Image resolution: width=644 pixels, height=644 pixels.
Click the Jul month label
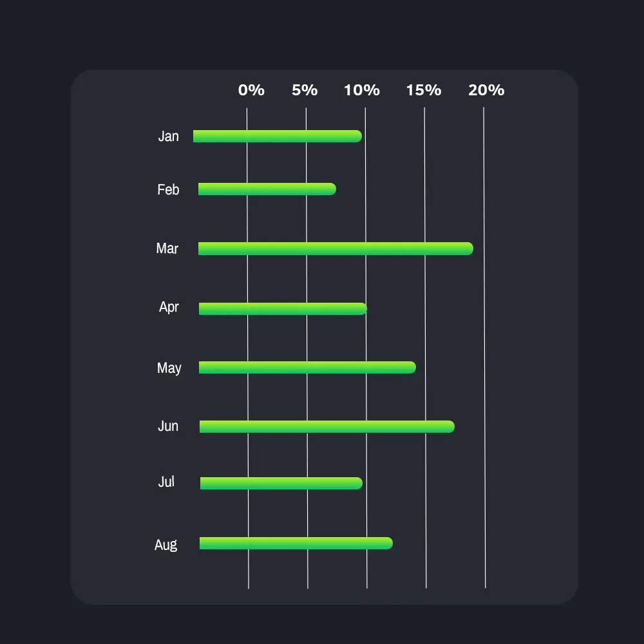pyautogui.click(x=166, y=482)
